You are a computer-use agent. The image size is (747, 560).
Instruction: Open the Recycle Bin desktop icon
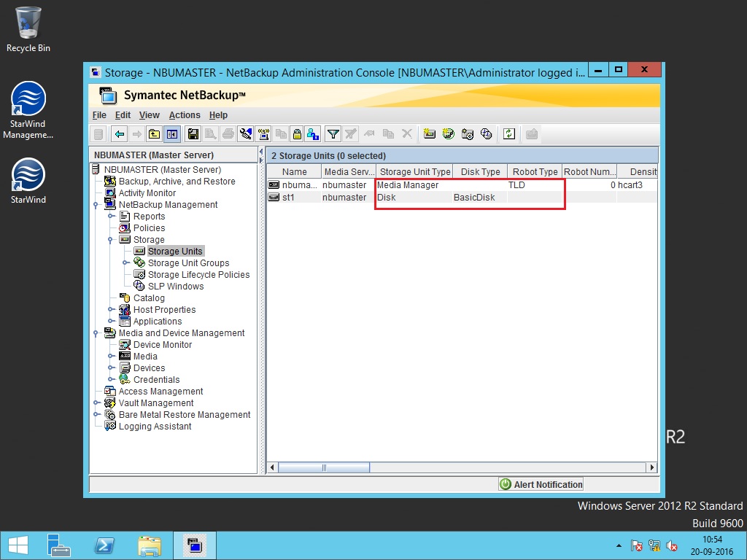pyautogui.click(x=28, y=29)
